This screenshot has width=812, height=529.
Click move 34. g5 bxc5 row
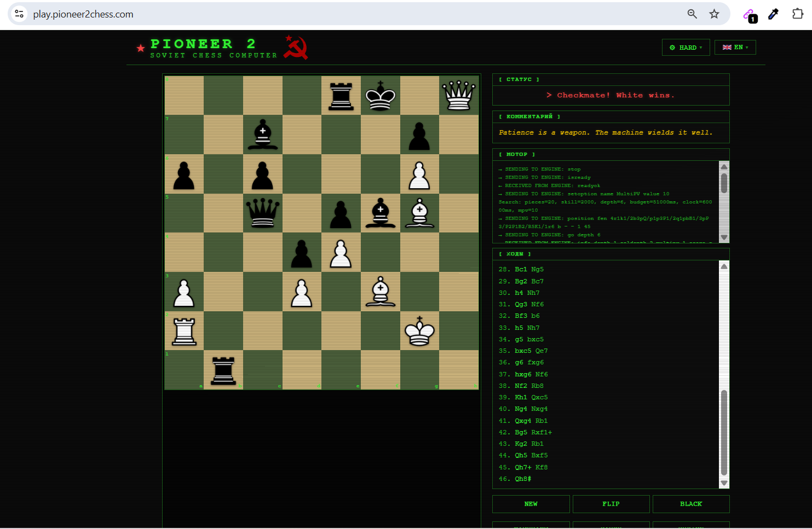pyautogui.click(x=521, y=339)
